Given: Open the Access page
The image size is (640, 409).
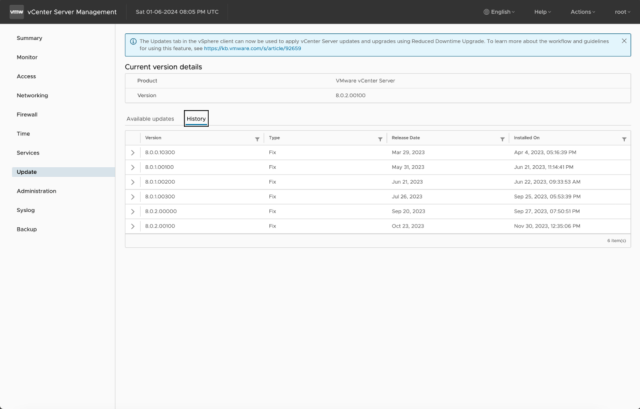Looking at the screenshot, I should coord(26,76).
